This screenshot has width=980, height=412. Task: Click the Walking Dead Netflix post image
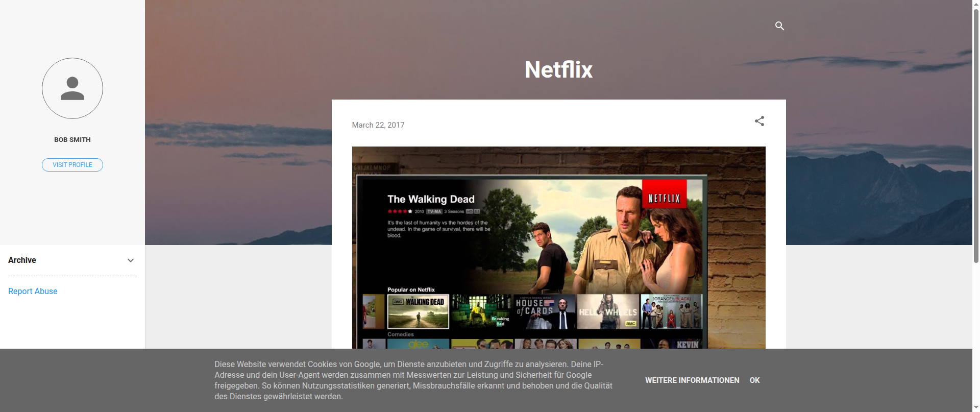coord(559,248)
